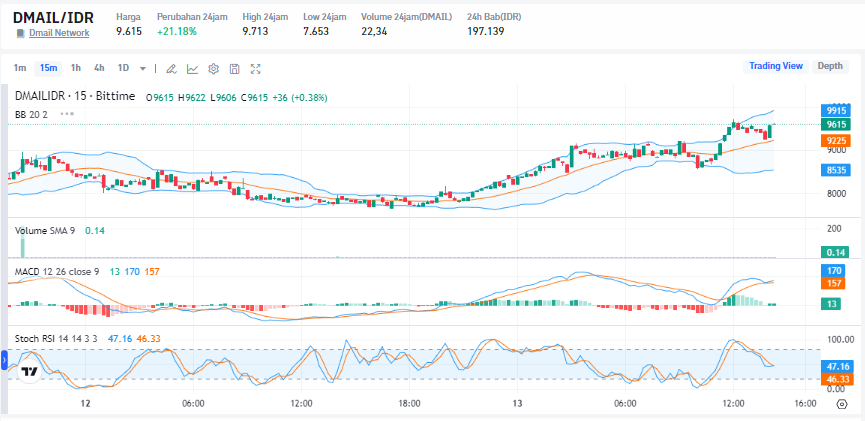Viewport: 865px width, 421px height.
Task: Select the 15m timeframe
Action: (49, 68)
